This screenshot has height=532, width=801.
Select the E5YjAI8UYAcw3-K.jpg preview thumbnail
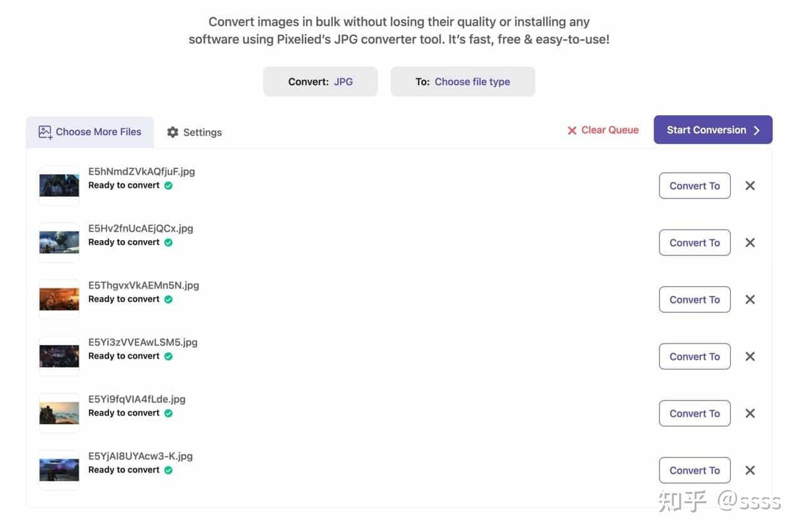click(x=59, y=470)
